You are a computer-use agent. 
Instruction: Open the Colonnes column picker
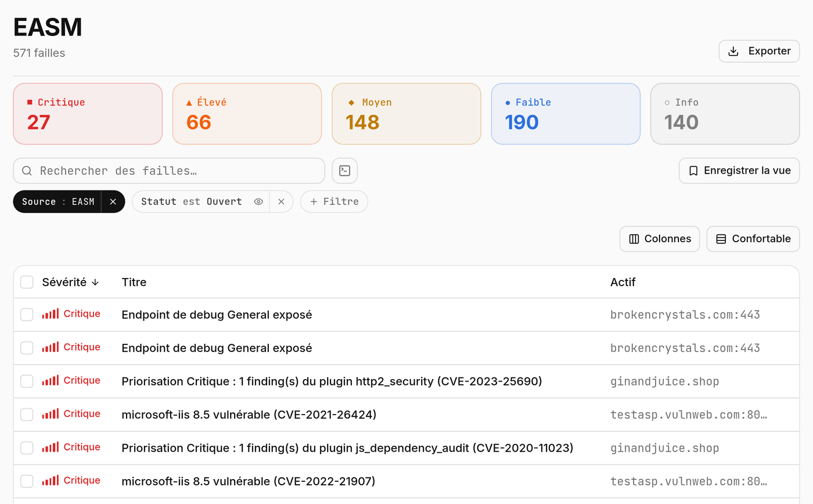(660, 239)
